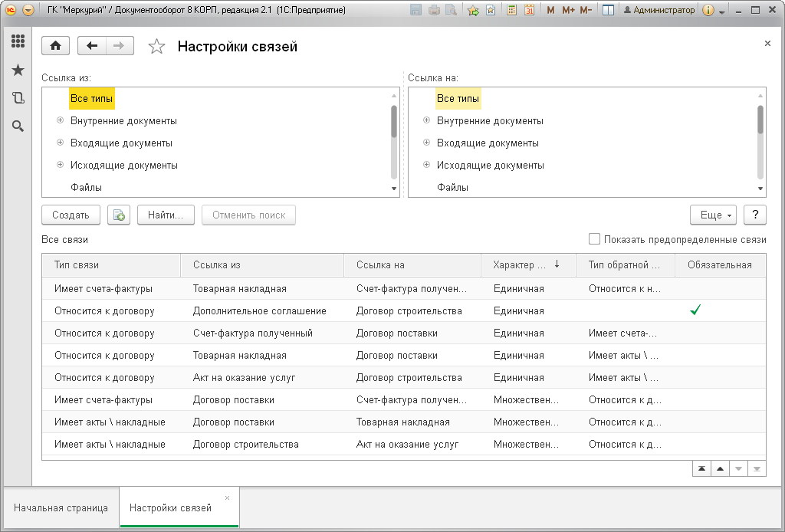
Task: Expand Исходящие документы in Ссылка на
Action: (426, 164)
